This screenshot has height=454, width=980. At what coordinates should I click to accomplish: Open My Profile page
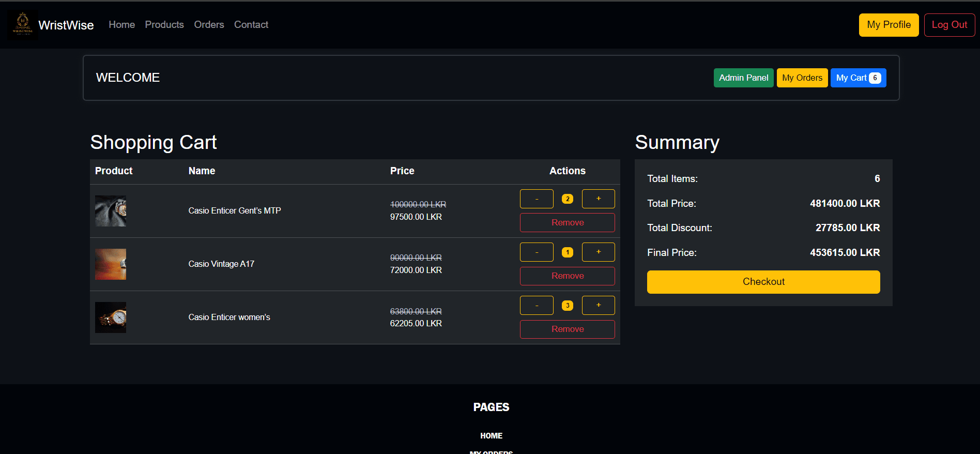pos(889,25)
